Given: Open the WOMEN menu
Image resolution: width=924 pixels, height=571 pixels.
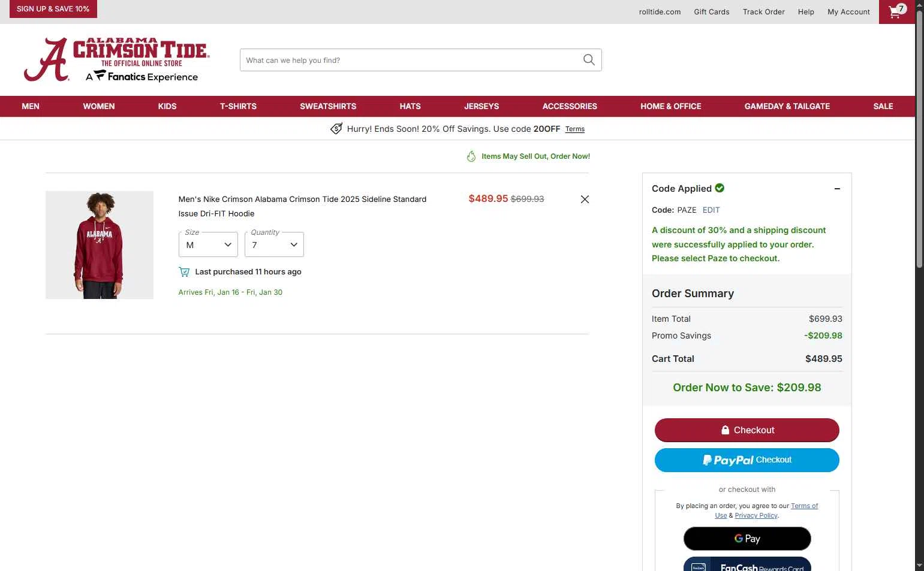Looking at the screenshot, I should pos(99,106).
